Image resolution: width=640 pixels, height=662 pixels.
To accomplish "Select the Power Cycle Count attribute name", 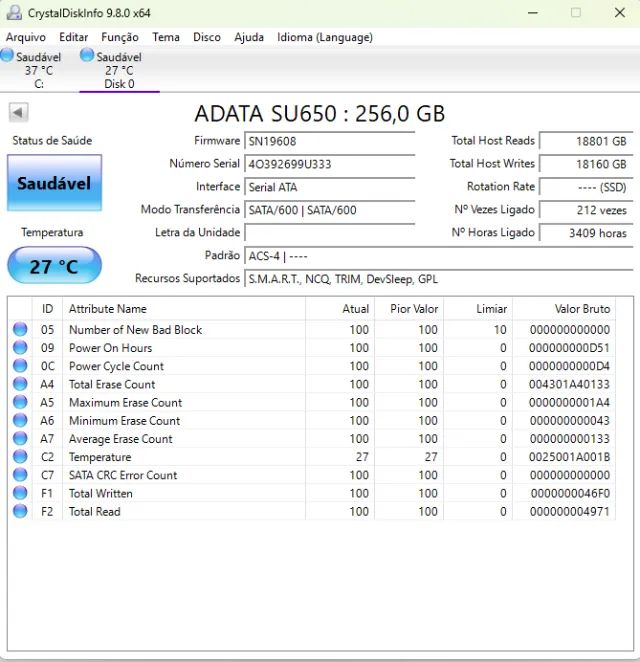I will pos(116,366).
